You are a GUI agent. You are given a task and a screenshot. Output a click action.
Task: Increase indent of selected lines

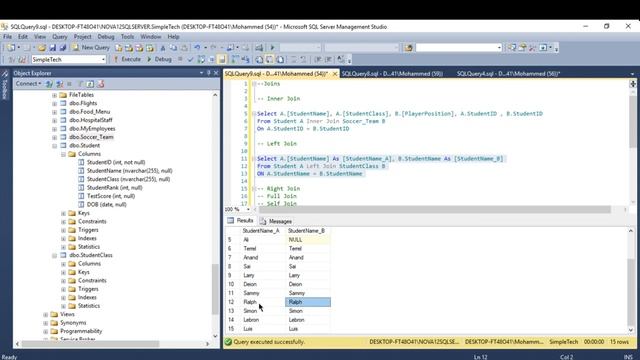click(329, 60)
